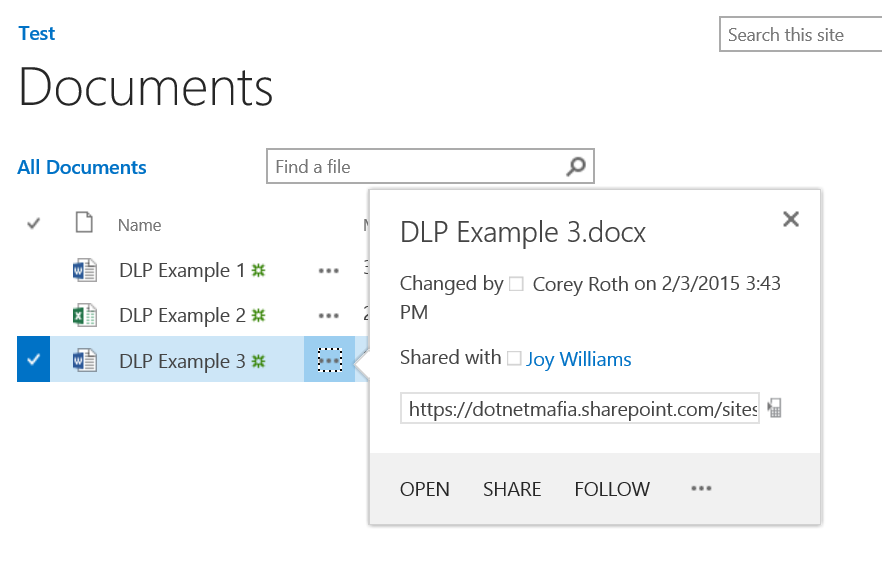Click the new-item badge on DLP Example 2
882x563 pixels.
click(x=258, y=315)
